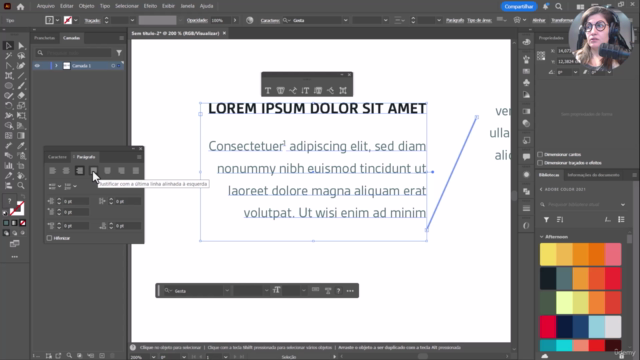Viewport: 640px width, 360px height.
Task: Select the Type tool in floating panel
Action: [268, 91]
